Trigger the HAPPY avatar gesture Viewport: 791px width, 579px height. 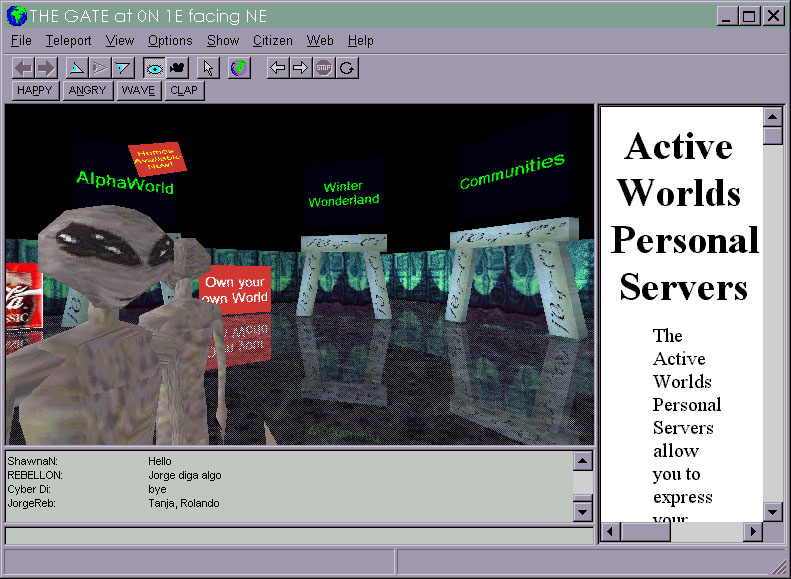[x=35, y=90]
